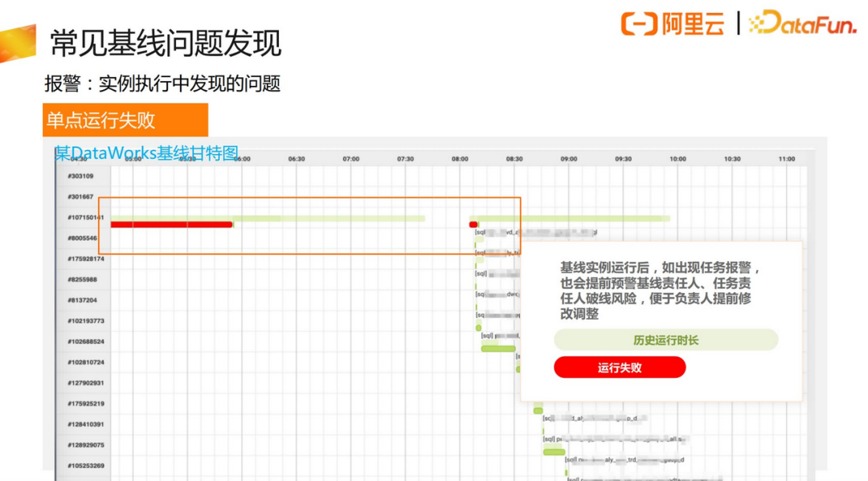Select the 单点运行失败 label tab

[x=100, y=120]
